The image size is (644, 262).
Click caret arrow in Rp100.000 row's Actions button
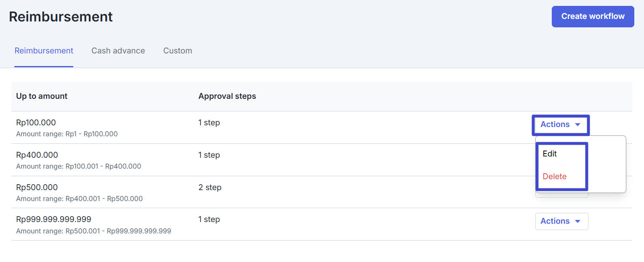pos(577,125)
